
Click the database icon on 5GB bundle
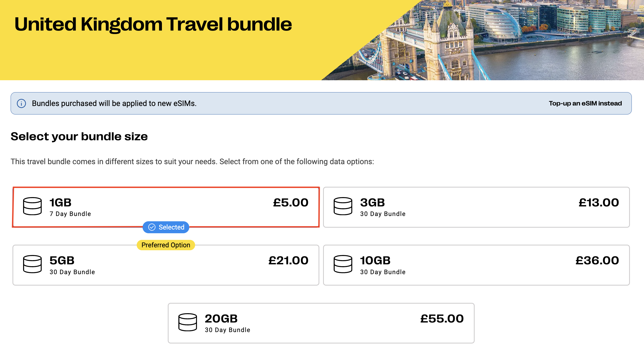point(32,264)
